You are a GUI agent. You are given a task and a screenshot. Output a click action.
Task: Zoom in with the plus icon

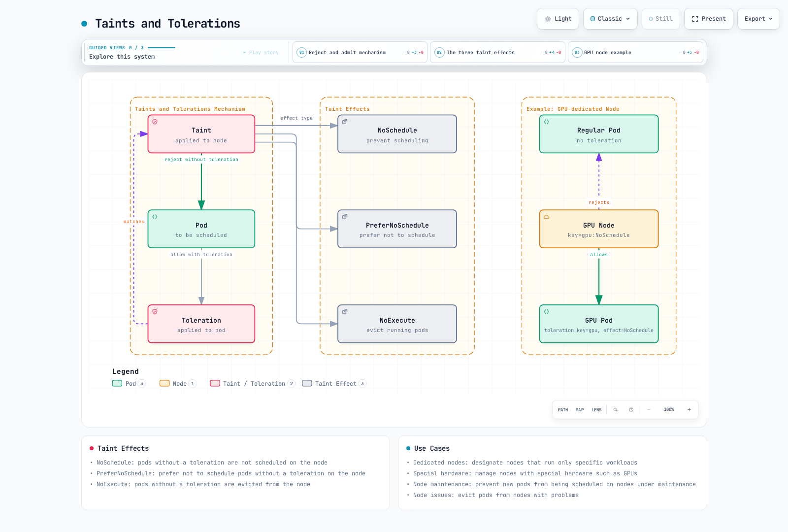coord(689,410)
